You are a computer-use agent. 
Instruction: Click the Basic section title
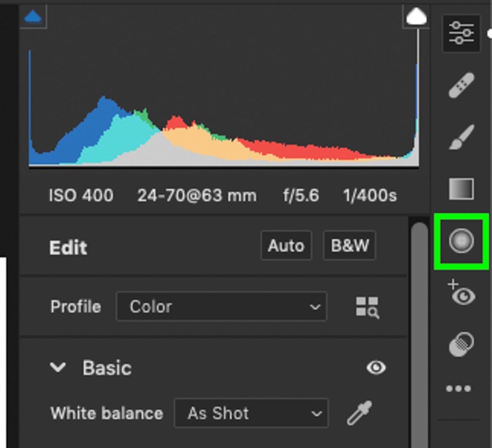(107, 368)
